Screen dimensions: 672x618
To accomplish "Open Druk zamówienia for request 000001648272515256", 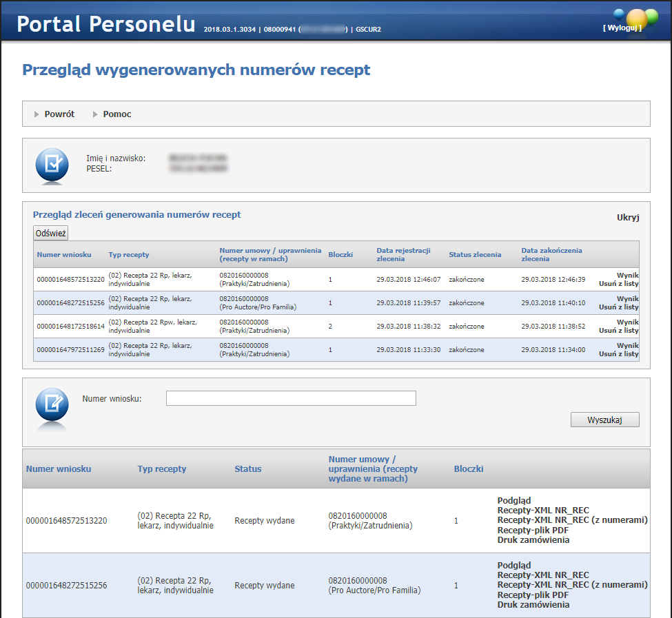I will pos(533,605).
